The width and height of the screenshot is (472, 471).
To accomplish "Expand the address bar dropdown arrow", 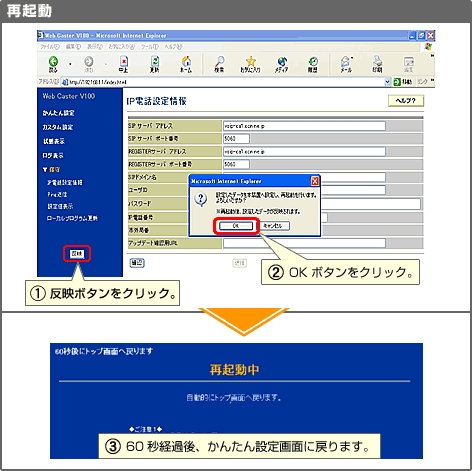I will [387, 82].
